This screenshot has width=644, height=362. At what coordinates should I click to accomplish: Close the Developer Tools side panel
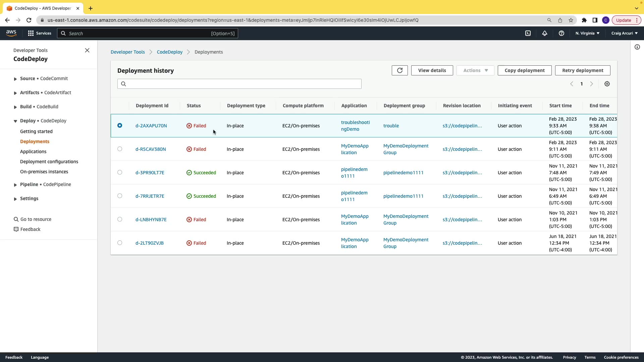click(x=87, y=50)
